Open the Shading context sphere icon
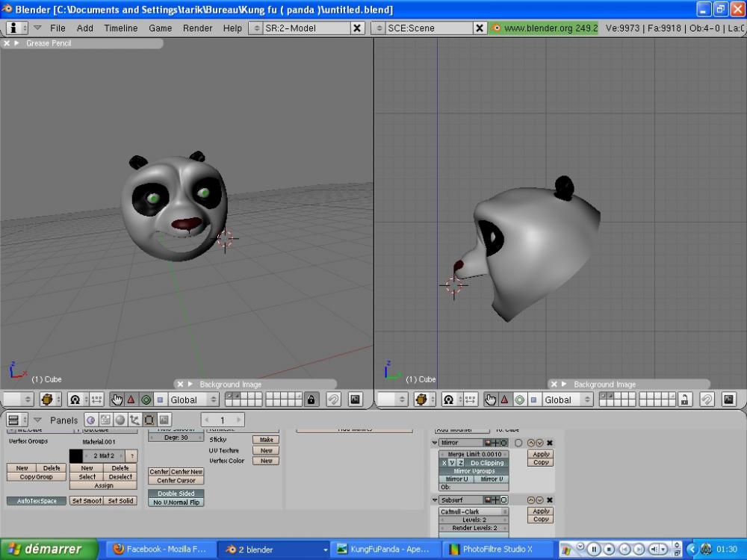Viewport: 747px width, 560px height. pos(120,420)
